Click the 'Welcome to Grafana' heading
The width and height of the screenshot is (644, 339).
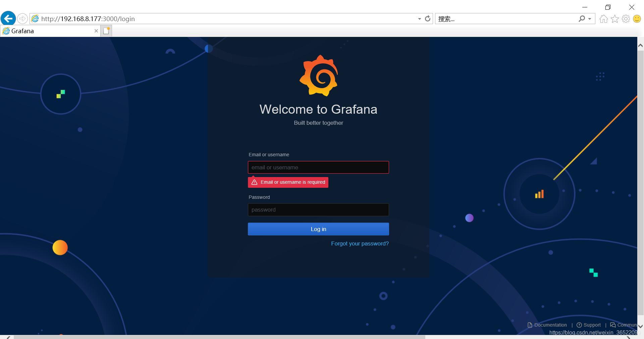click(318, 109)
